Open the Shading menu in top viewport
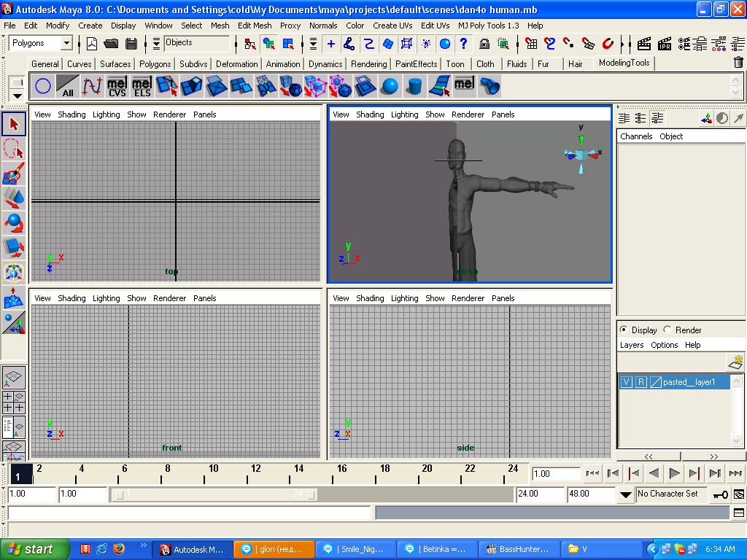 (72, 114)
